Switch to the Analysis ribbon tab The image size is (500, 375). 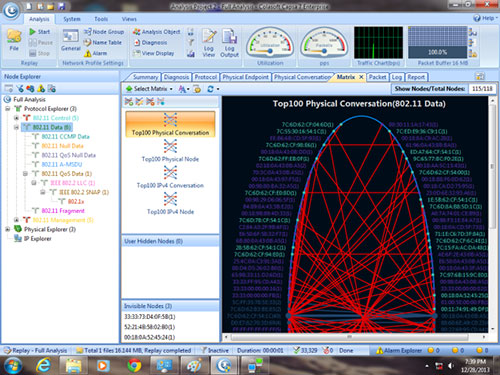tap(39, 19)
